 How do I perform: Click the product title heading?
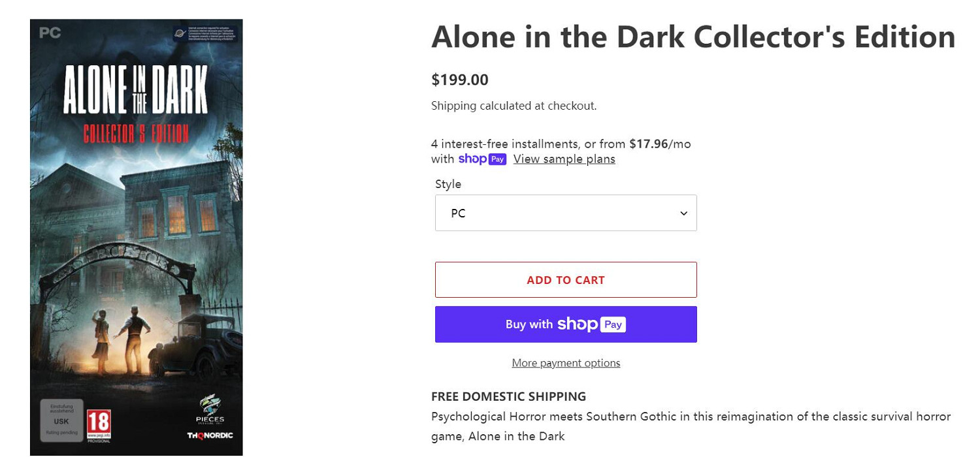click(693, 37)
